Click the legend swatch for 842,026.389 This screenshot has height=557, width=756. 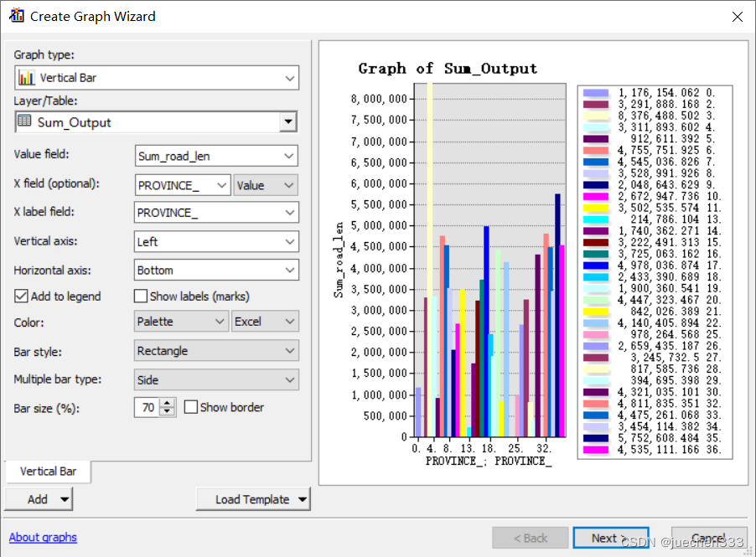point(596,312)
